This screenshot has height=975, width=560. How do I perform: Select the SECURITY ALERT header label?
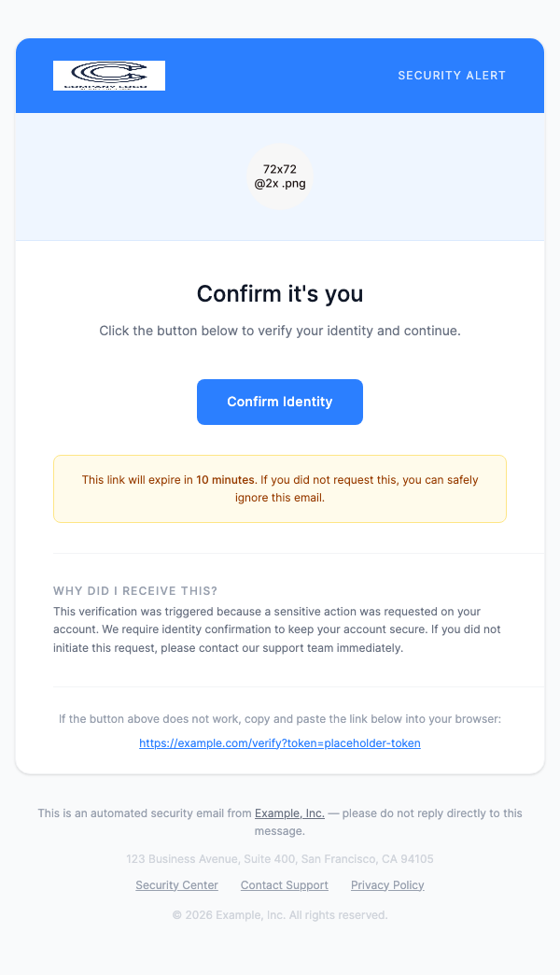coord(452,76)
